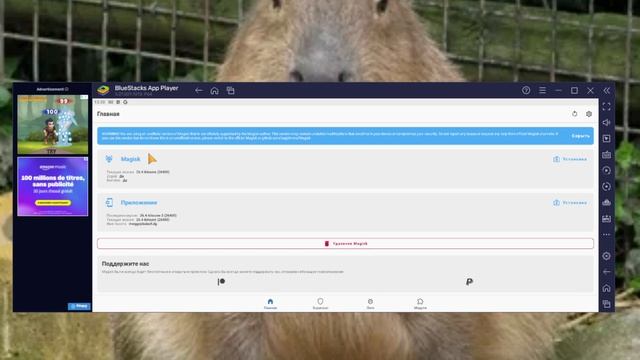Click the Magisk card title text
The width and height of the screenshot is (640, 360).
coord(131,159)
